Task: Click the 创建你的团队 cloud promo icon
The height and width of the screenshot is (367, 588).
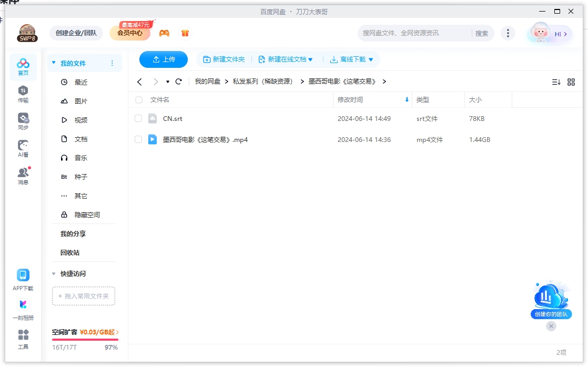Action: (551, 300)
